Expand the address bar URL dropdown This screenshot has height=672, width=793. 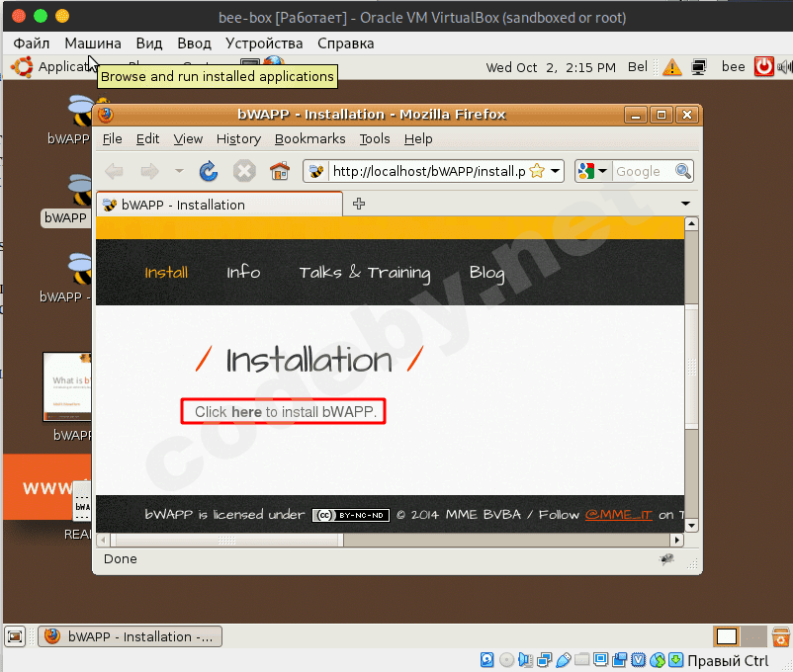[x=555, y=171]
